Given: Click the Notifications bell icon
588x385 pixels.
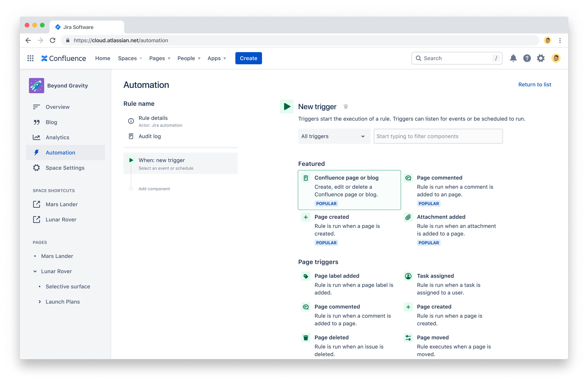Looking at the screenshot, I should (x=514, y=58).
